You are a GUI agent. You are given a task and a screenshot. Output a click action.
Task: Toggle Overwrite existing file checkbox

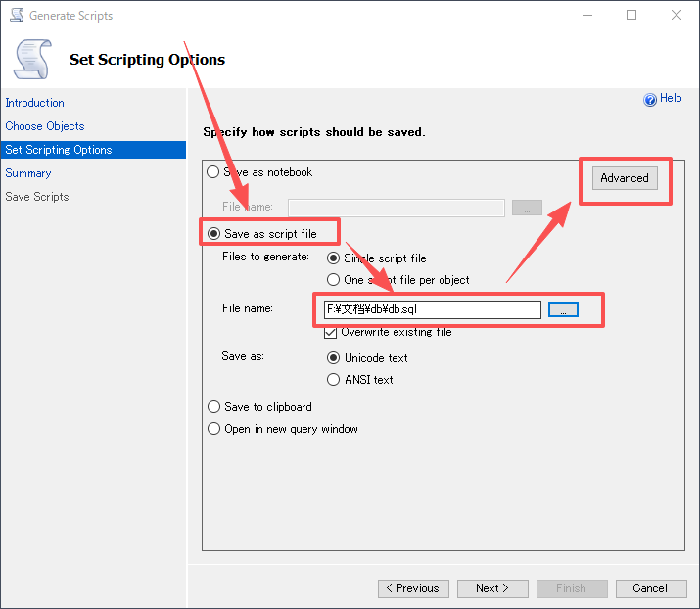(332, 333)
